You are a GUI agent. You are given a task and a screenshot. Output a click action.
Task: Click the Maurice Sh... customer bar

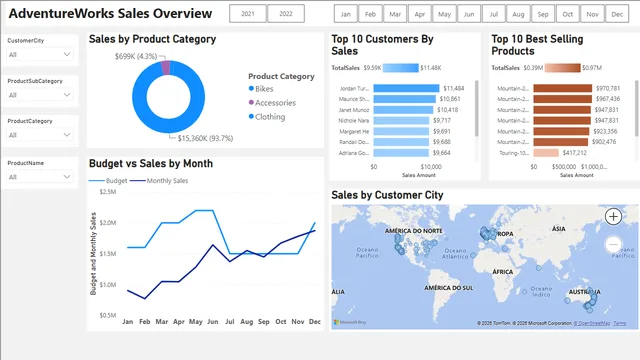tap(404, 99)
